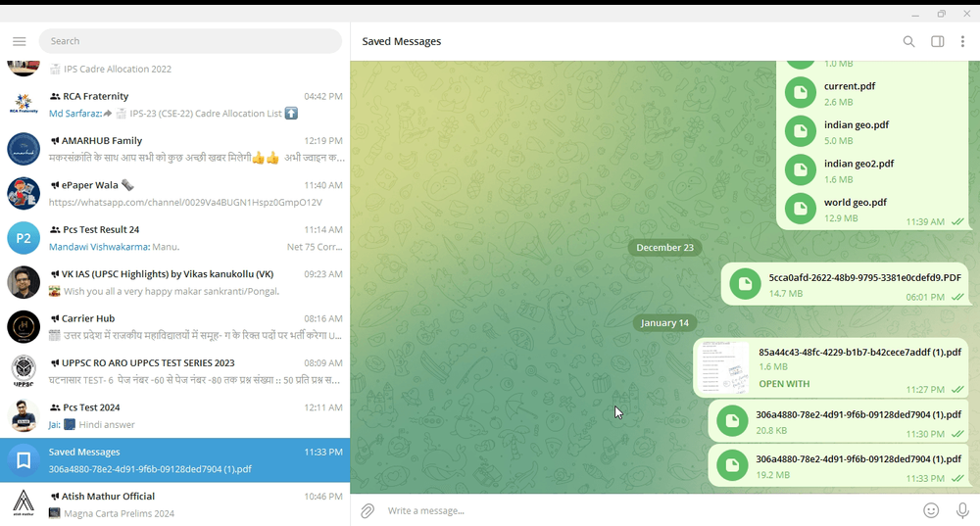The height and width of the screenshot is (526, 980).
Task: Open UPPSC RO ARO UPPCS TEST SERIES title
Action: (148, 362)
